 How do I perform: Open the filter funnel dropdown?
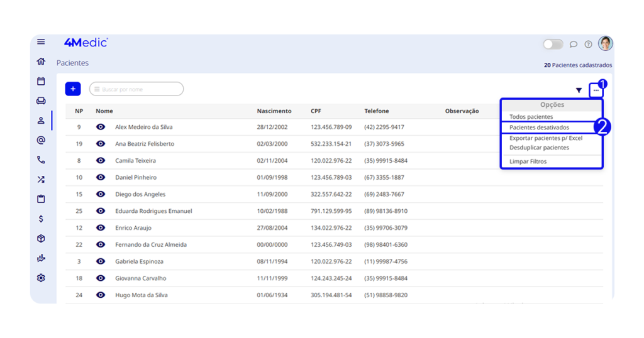click(x=579, y=90)
